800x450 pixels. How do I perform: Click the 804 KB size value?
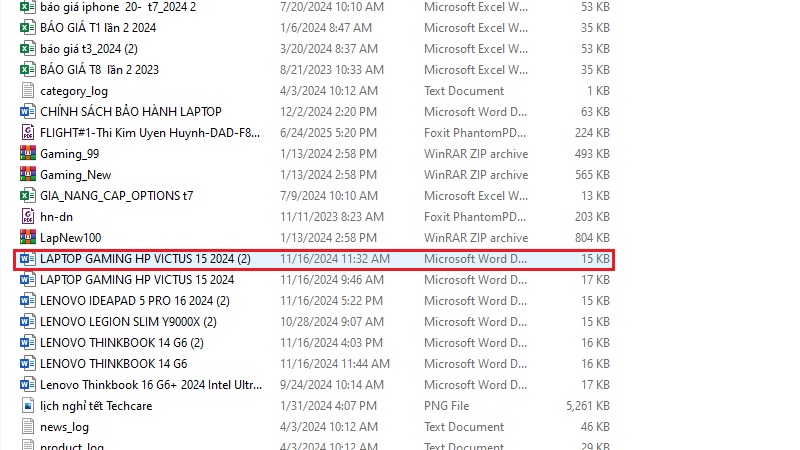tap(592, 238)
